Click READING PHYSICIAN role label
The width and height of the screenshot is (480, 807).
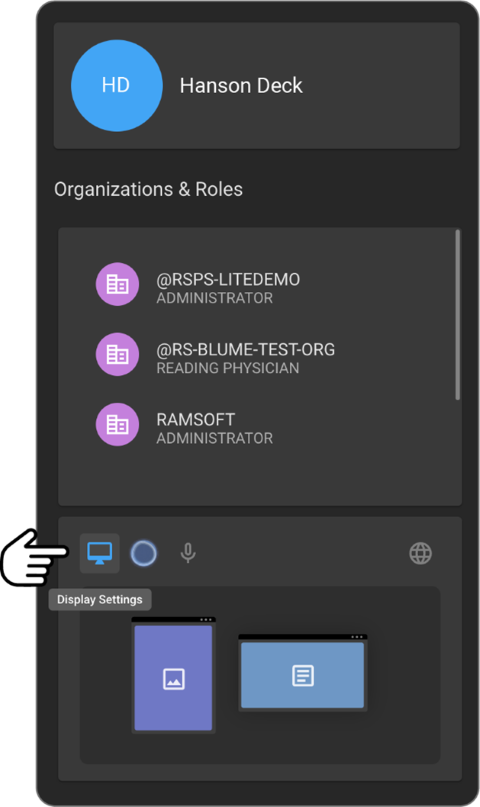(x=227, y=368)
